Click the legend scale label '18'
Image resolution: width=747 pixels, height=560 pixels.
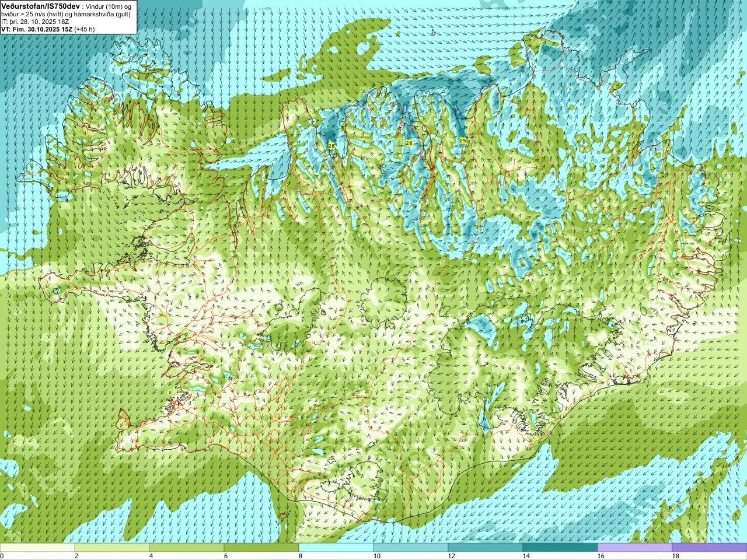[x=675, y=556]
